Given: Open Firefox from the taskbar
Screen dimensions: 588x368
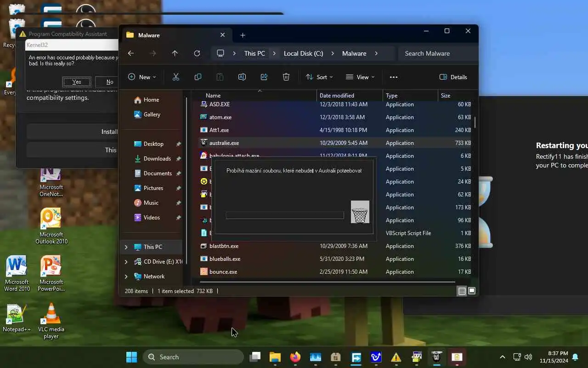Looking at the screenshot, I should pos(295,357).
